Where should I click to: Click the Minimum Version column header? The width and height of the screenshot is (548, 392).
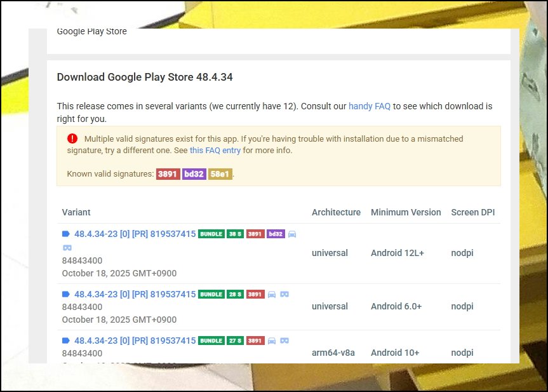(406, 212)
